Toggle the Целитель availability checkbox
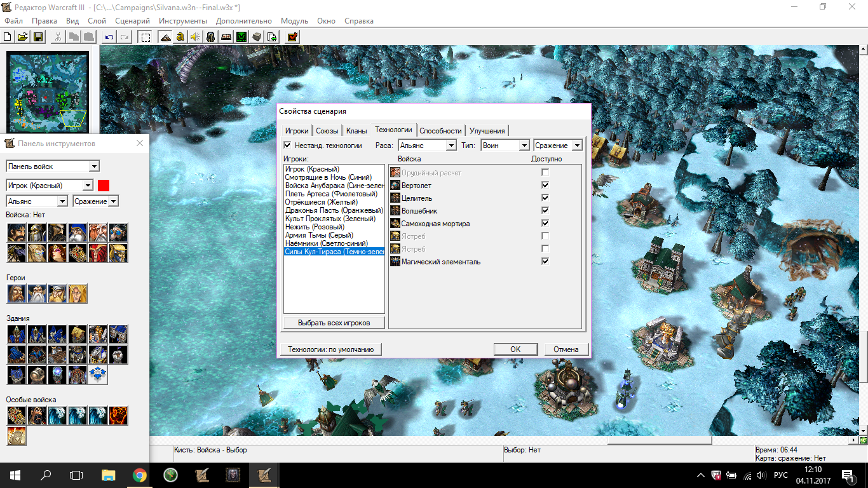The image size is (868, 488). click(x=545, y=198)
